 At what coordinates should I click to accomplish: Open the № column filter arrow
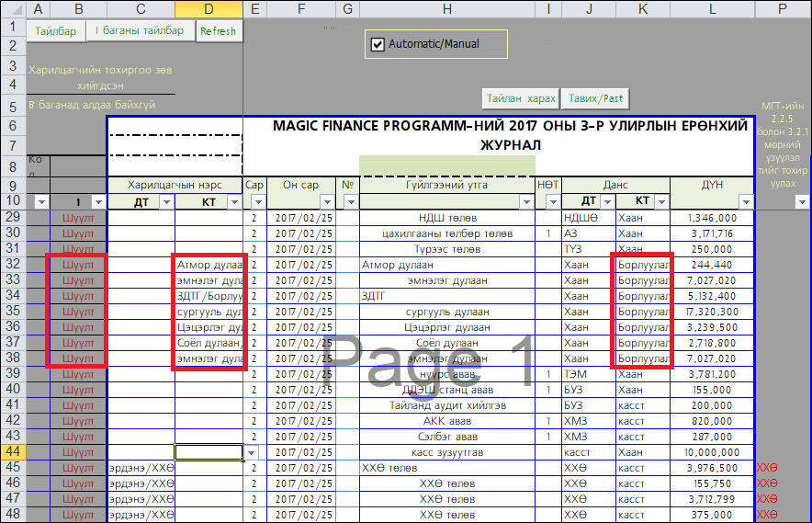pyautogui.click(x=350, y=202)
